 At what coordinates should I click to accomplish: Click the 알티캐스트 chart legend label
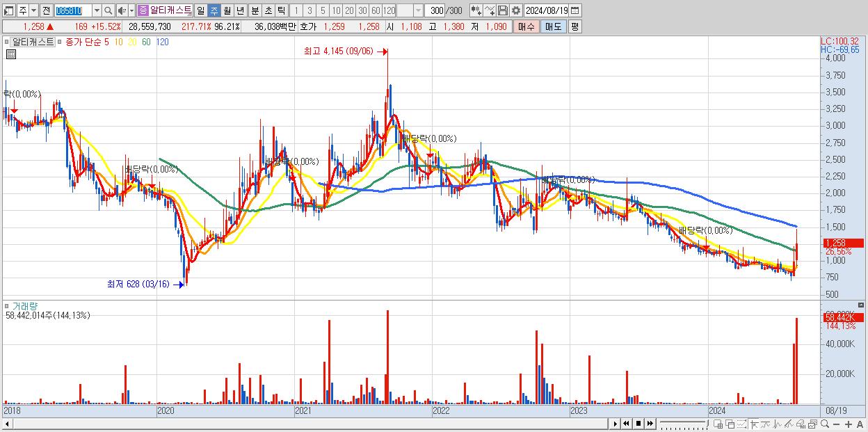pos(33,42)
